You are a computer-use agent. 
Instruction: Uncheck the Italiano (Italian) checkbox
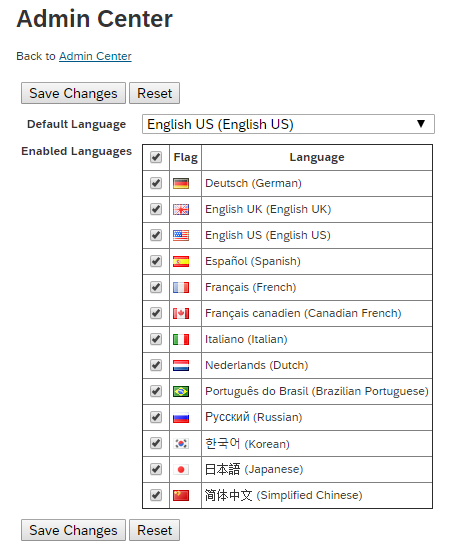(x=156, y=339)
